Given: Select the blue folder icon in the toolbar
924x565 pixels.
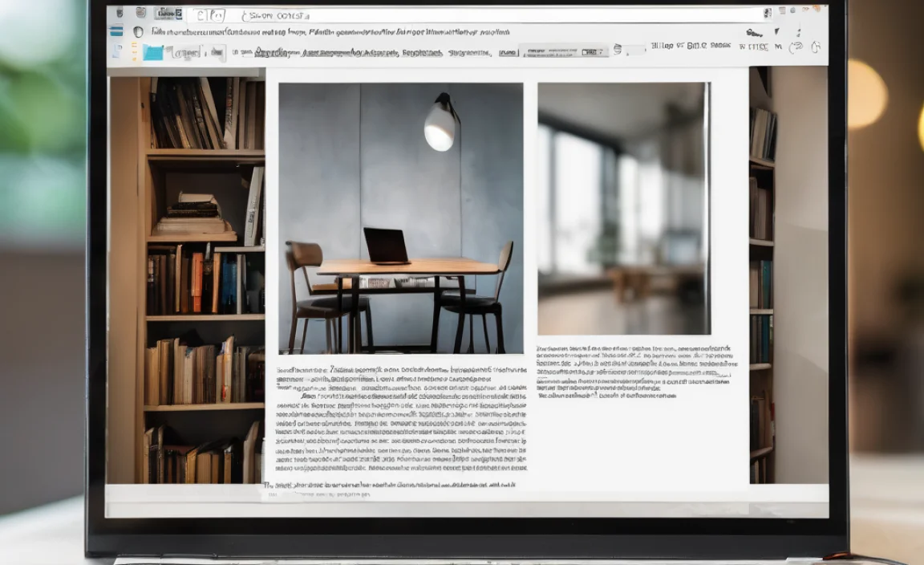Looking at the screenshot, I should click(152, 53).
